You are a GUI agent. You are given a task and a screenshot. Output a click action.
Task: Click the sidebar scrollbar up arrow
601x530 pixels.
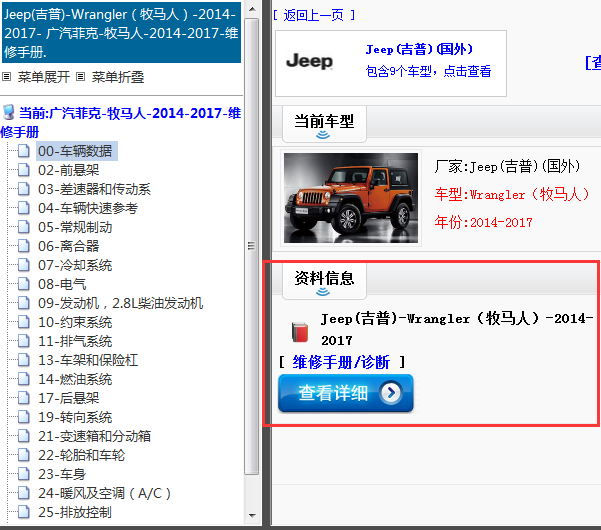click(x=252, y=8)
